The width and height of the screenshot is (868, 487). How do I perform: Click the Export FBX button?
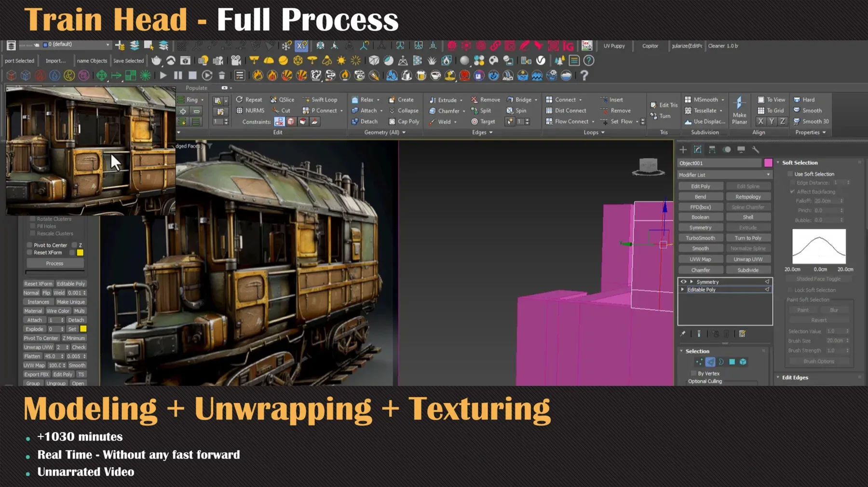(37, 374)
